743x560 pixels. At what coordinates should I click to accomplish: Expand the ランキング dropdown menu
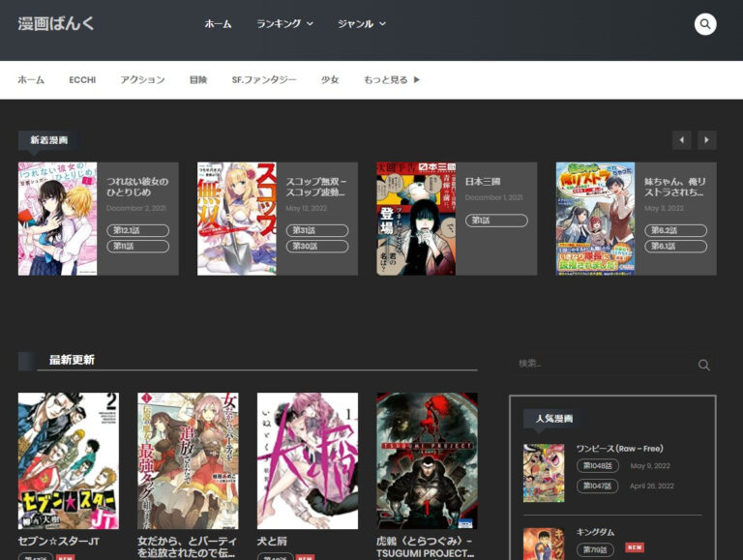[284, 24]
